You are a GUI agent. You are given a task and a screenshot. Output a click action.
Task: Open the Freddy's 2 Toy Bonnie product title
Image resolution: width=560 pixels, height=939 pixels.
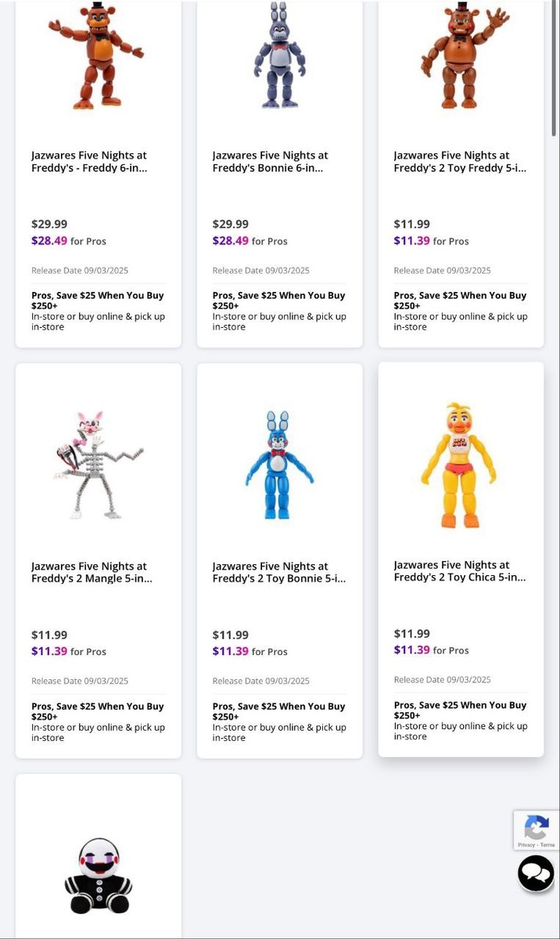[279, 572]
